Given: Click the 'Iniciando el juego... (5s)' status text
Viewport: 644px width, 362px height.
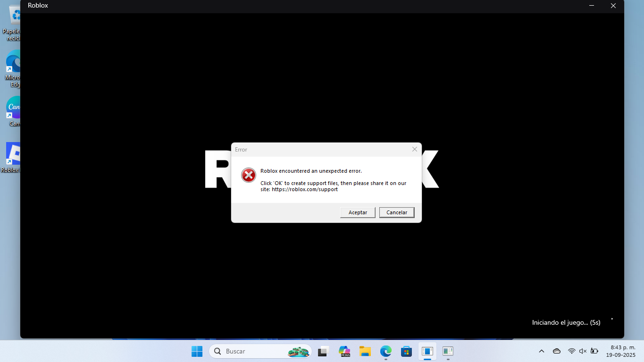Looking at the screenshot, I should 566,322.
